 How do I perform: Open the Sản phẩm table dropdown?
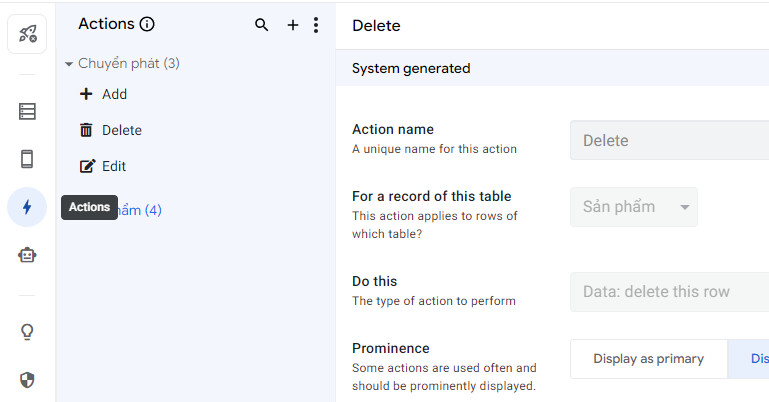(x=633, y=207)
